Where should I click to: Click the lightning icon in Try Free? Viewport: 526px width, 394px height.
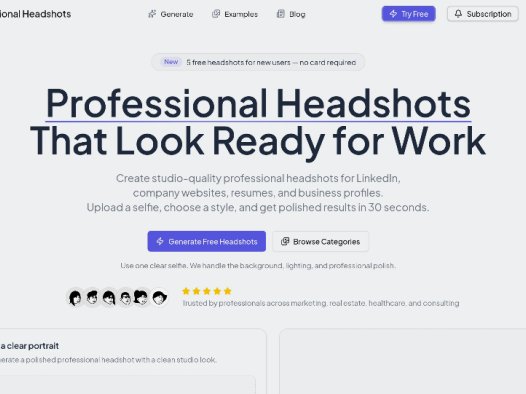[x=393, y=14]
